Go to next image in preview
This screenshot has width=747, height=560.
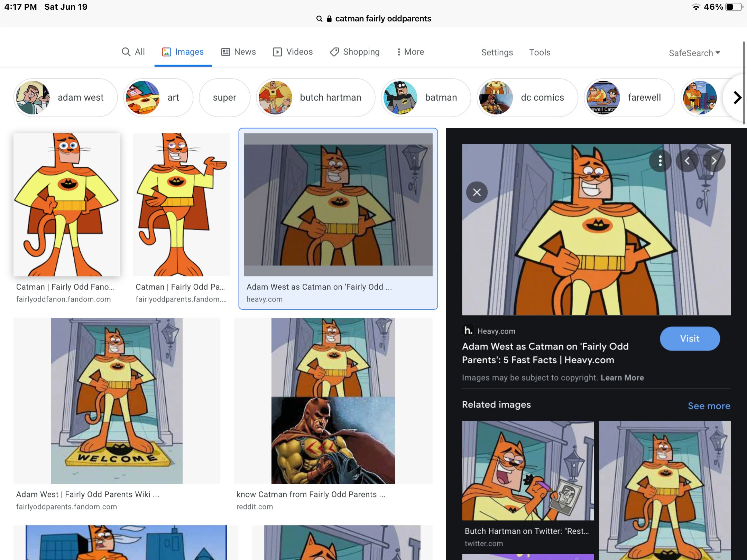pos(714,161)
